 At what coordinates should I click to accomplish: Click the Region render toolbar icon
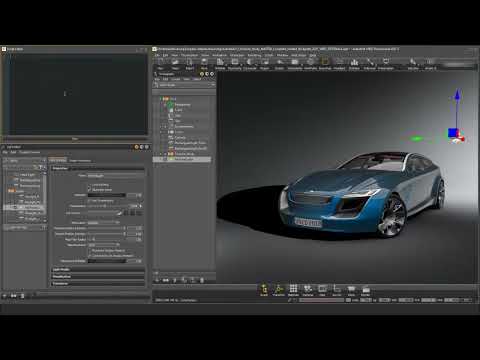(x=265, y=63)
